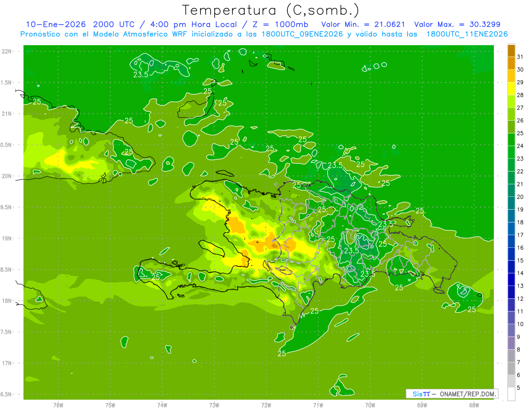The width and height of the screenshot is (532, 411).
Task: Click the legend value '21'
Action: coord(520,184)
